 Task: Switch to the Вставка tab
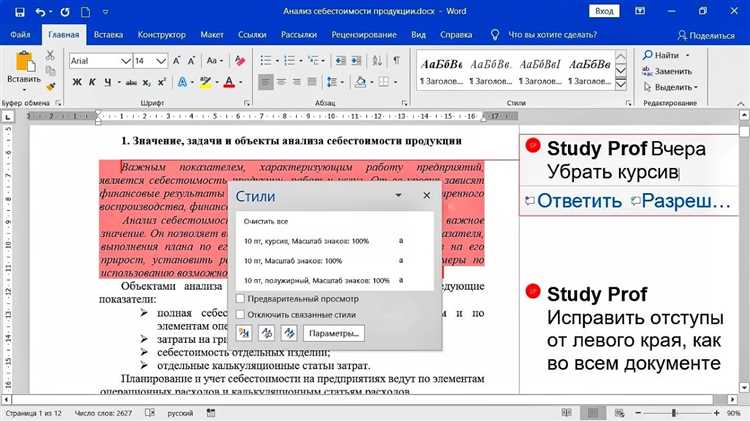(x=108, y=34)
